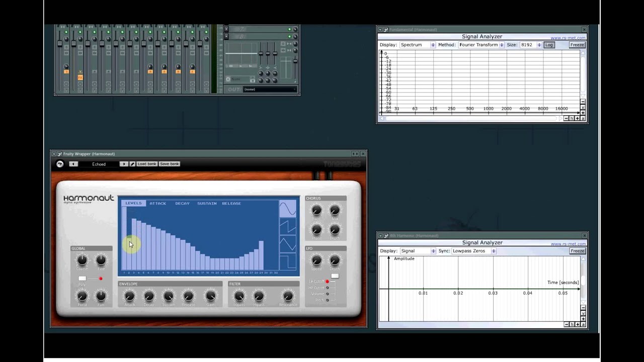The width and height of the screenshot is (644, 362).
Task: Open Fundamental window menu arrow
Action: click(380, 30)
